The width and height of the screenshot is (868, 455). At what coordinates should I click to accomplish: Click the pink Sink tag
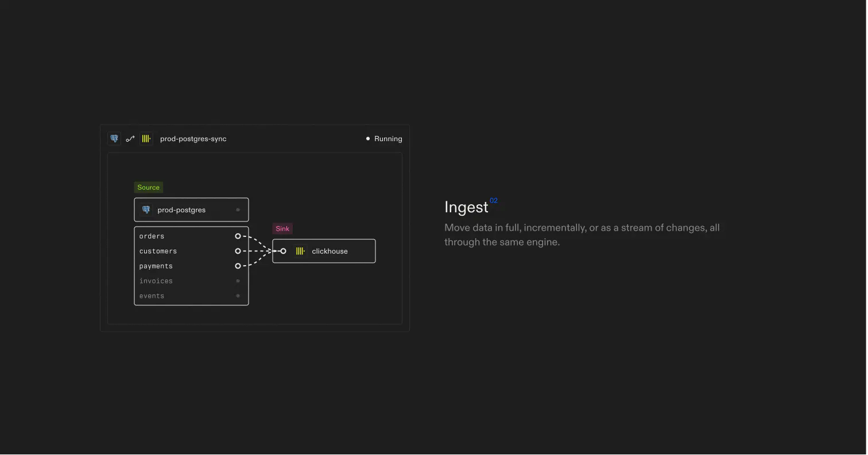(x=282, y=229)
